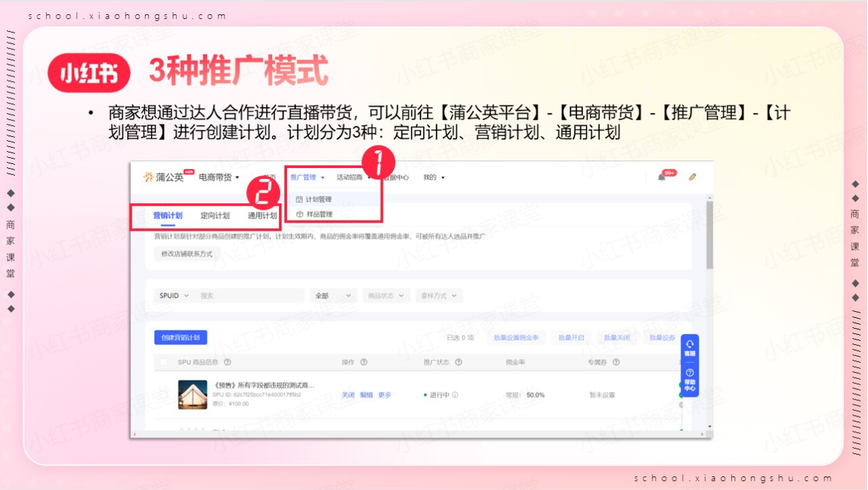Click the pencil edit icon in header
Image resolution: width=868 pixels, height=490 pixels.
(x=692, y=176)
